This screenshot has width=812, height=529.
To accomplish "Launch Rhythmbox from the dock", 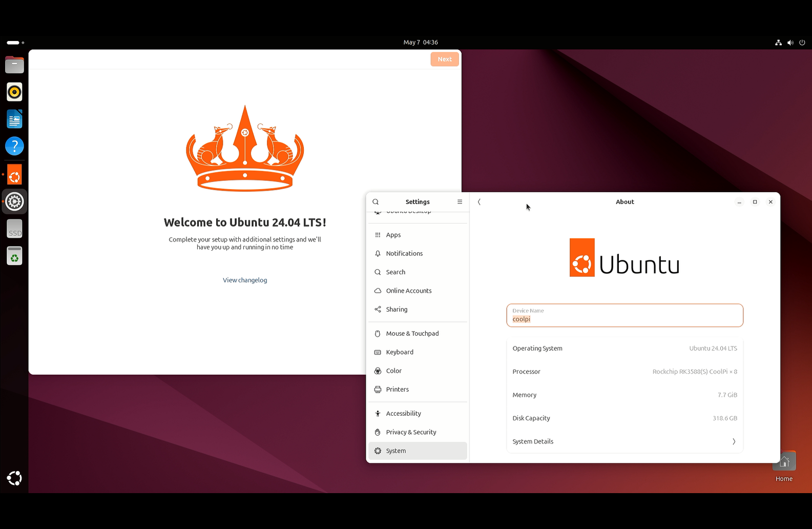I will point(14,92).
